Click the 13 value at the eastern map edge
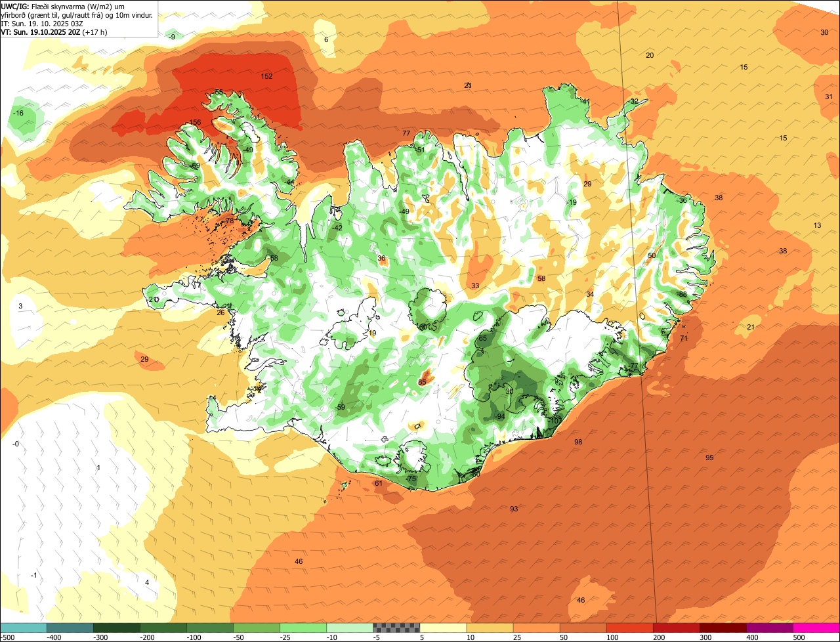 (817, 226)
